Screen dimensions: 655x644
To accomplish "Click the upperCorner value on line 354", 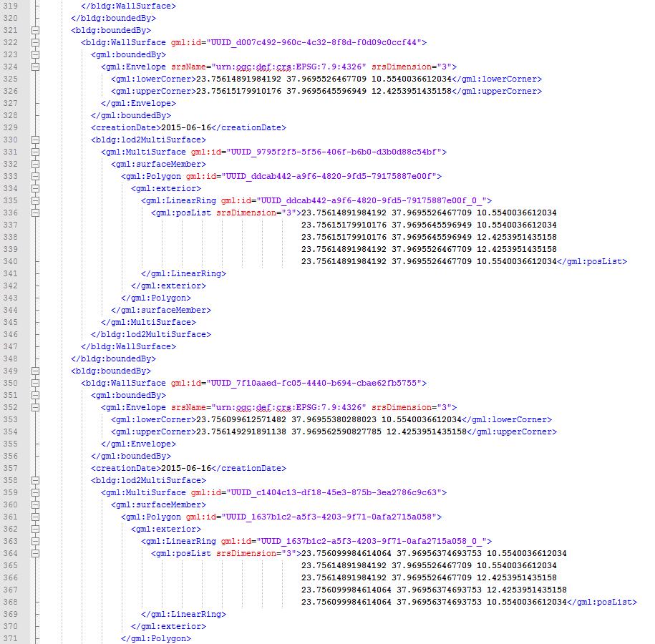I will coord(331,432).
